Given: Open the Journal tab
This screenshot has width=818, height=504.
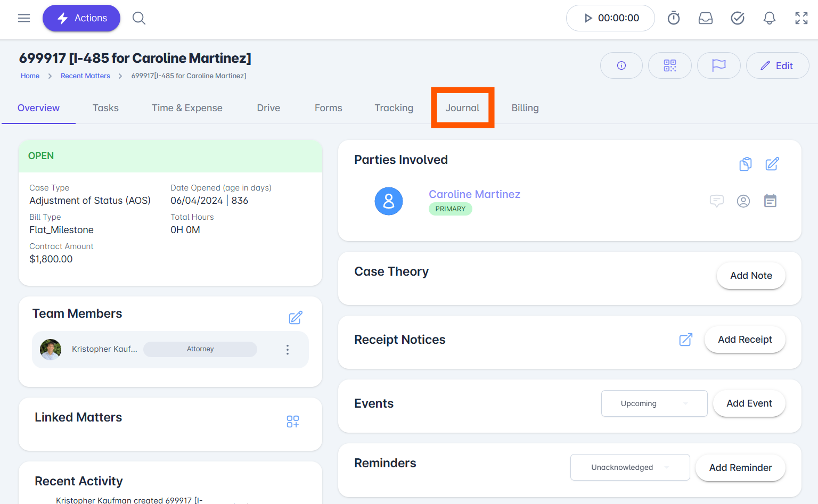Looking at the screenshot, I should click(x=462, y=108).
